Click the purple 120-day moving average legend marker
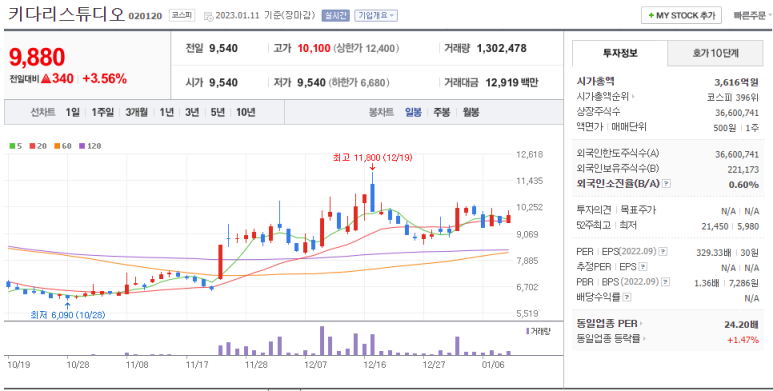This screenshot has height=391, width=773. pos(82,146)
